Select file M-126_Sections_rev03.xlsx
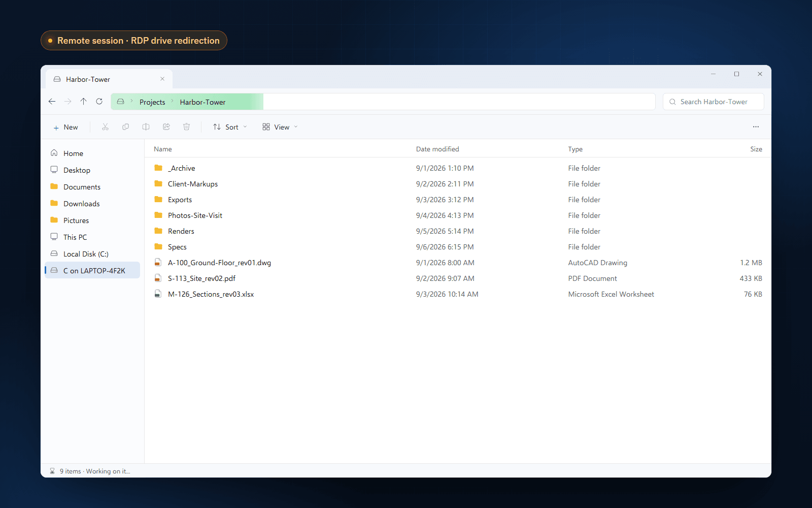This screenshot has width=812, height=508. pos(458,294)
